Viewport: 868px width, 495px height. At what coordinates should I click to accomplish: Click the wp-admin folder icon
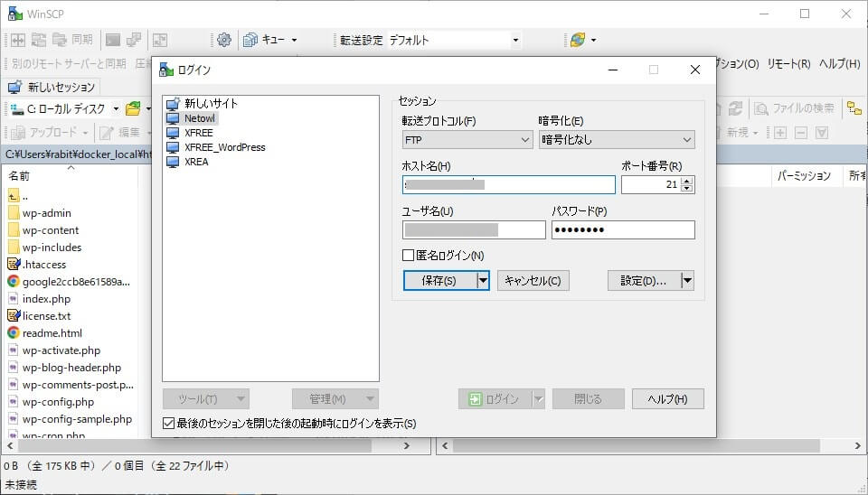coord(14,213)
